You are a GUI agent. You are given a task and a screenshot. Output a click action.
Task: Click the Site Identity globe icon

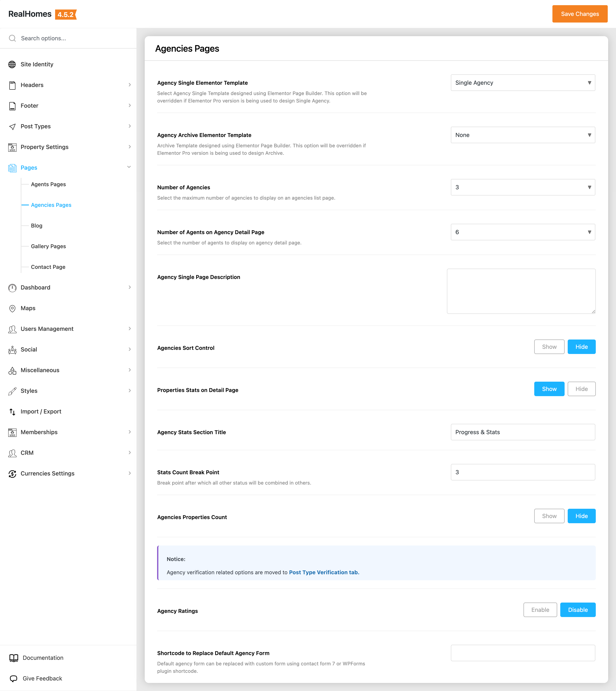click(x=12, y=64)
